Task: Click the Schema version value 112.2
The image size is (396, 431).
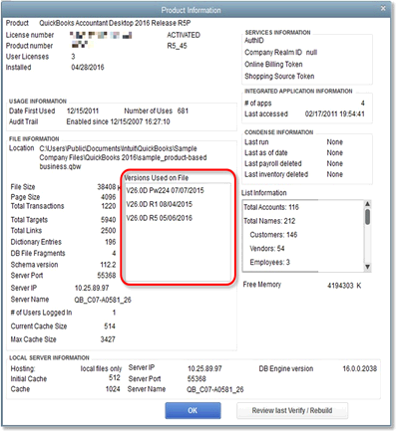Action: [x=108, y=265]
